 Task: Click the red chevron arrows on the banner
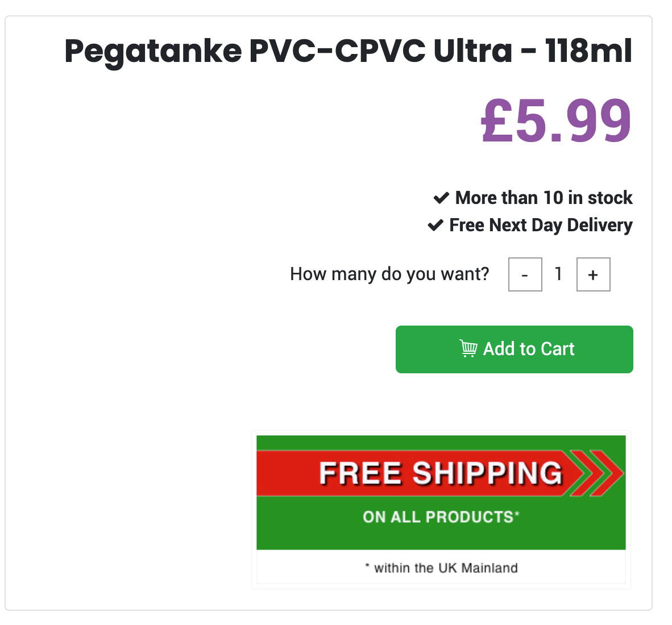click(596, 473)
